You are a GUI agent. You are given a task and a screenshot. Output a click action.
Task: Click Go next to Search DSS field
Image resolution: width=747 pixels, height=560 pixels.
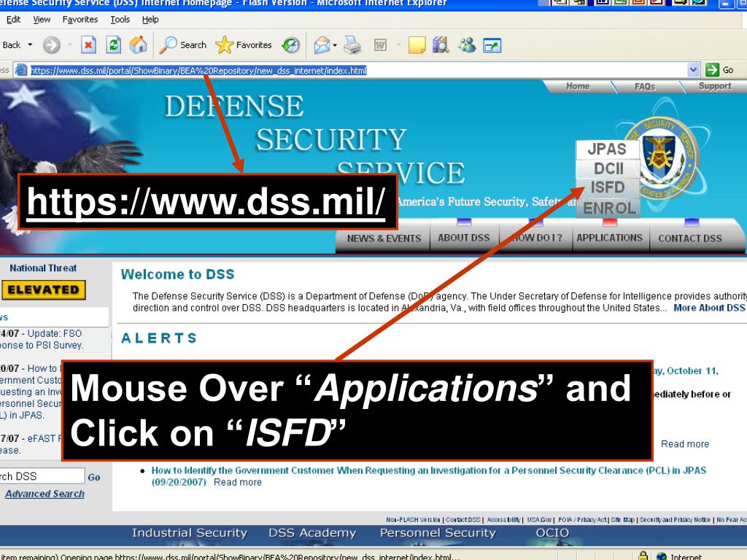(x=94, y=477)
